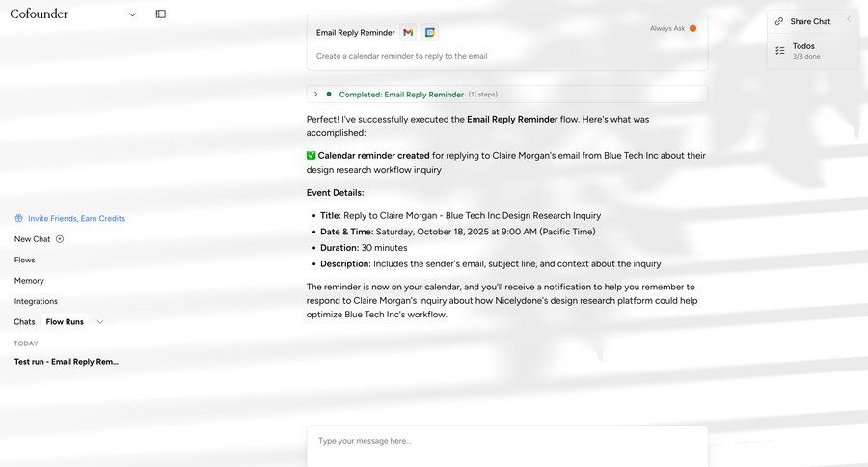Open the Flow Runs dropdown chevron

[99, 322]
